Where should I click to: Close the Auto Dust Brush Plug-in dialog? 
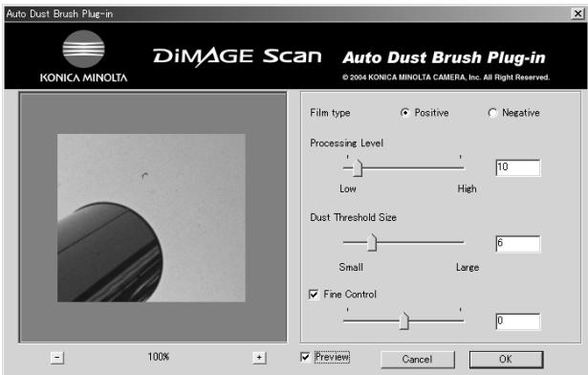click(x=577, y=14)
